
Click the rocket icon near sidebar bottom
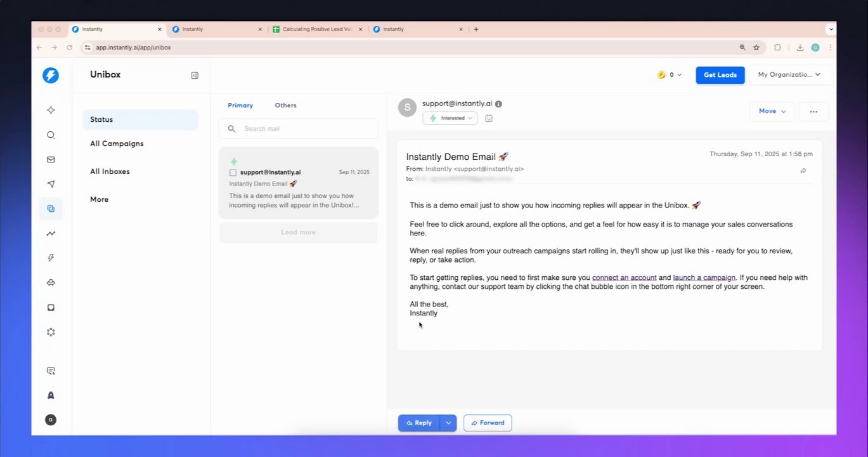coord(51,395)
